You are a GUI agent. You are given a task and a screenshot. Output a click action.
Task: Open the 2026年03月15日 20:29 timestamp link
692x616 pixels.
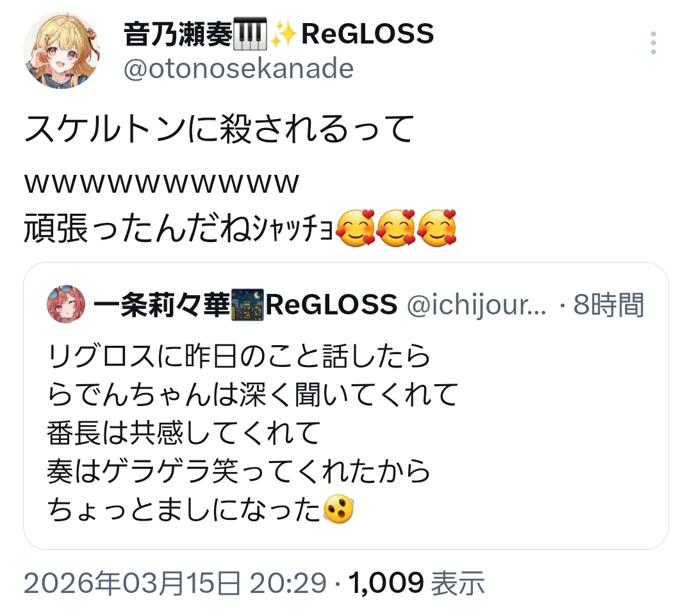point(175,583)
